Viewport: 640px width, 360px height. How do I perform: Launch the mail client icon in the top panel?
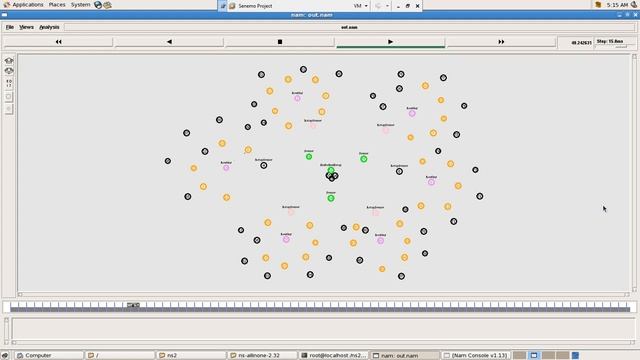107,5
